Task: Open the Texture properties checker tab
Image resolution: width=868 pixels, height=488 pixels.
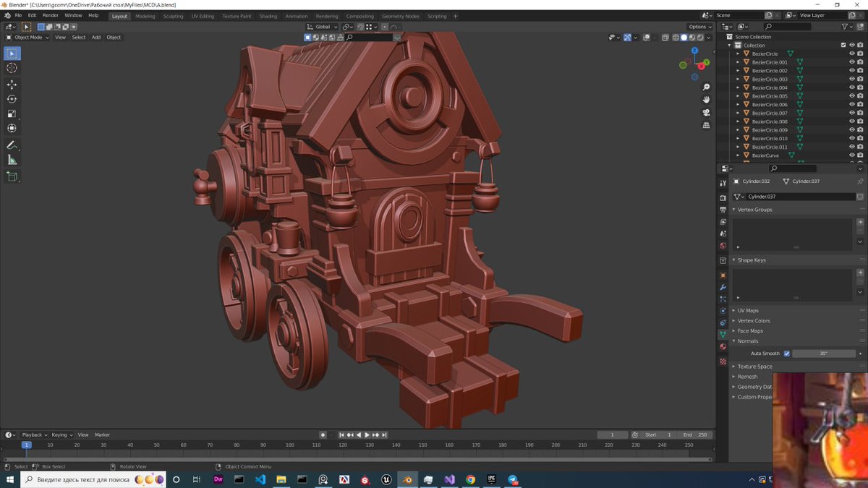Action: click(x=723, y=361)
